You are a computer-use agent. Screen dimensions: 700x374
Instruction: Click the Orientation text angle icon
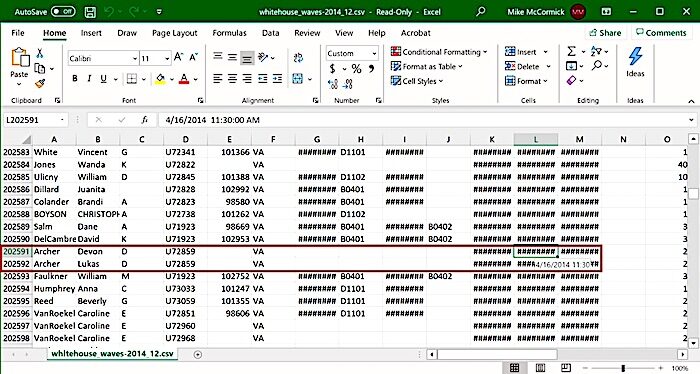263,57
